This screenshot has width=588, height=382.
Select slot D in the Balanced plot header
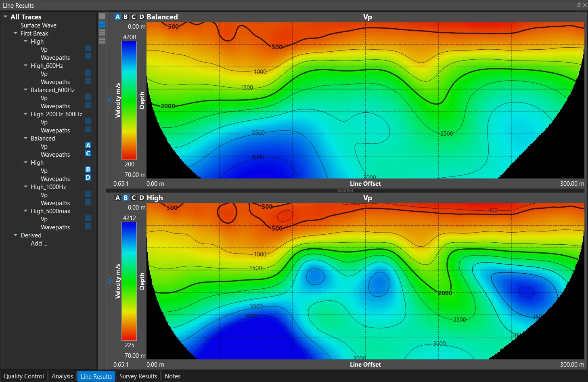(x=142, y=17)
